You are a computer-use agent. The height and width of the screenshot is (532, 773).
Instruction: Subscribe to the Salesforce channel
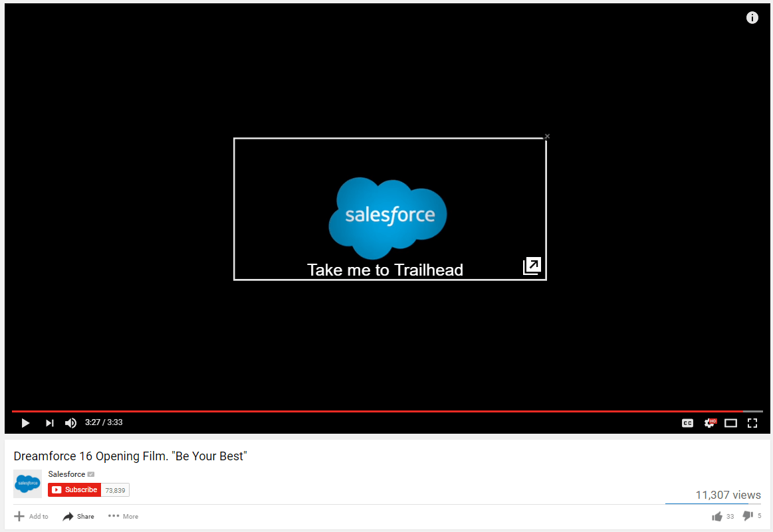(x=74, y=489)
